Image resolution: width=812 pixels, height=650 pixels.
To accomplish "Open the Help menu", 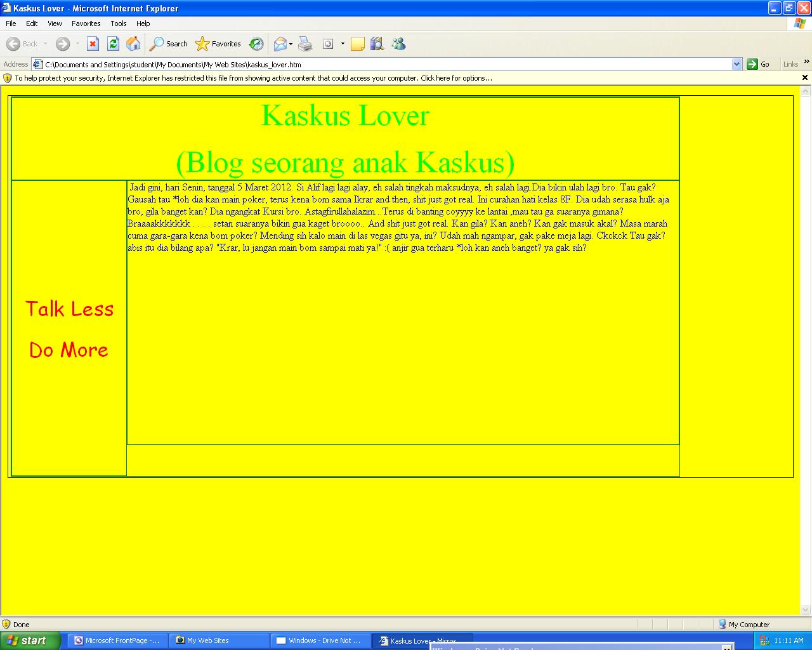I will tap(143, 23).
